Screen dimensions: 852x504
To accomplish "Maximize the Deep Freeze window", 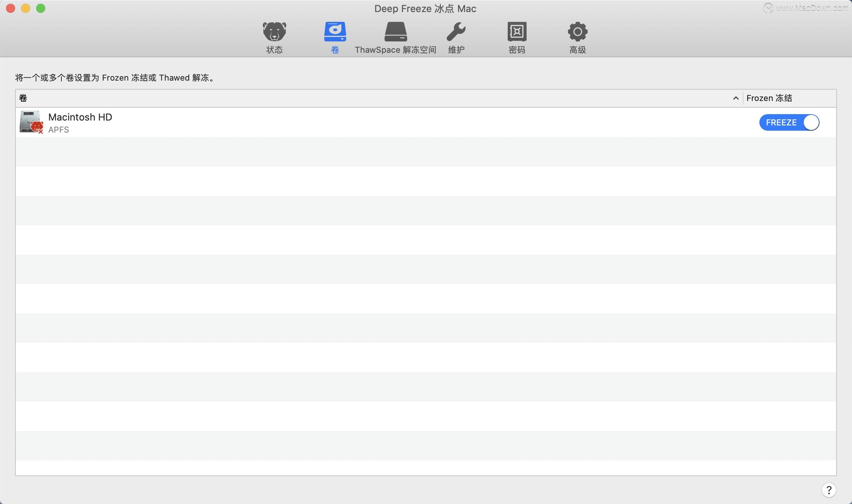I will click(x=41, y=8).
